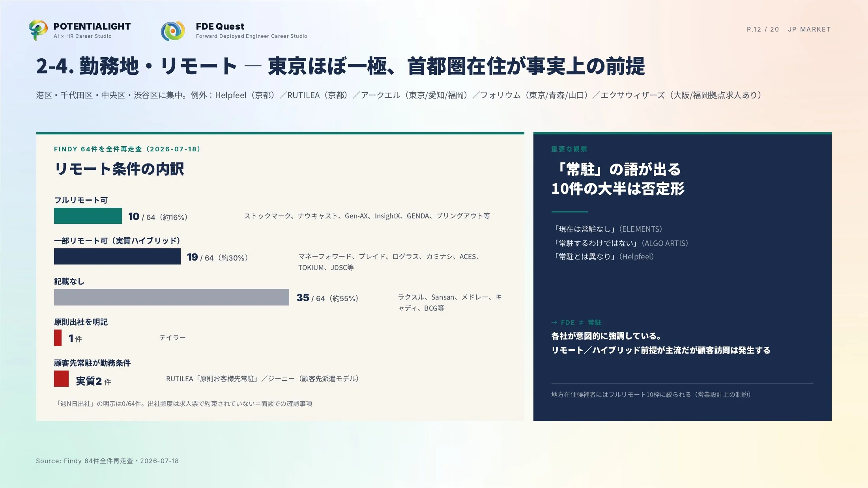The image size is (868, 488).
Task: Click the navy 一部リモート可 bar
Action: click(x=117, y=256)
